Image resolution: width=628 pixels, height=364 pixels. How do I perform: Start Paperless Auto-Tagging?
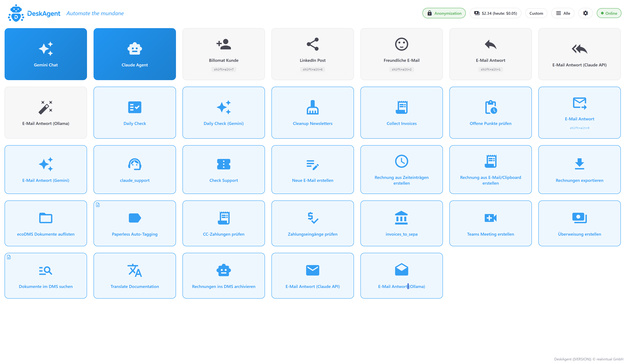click(135, 223)
